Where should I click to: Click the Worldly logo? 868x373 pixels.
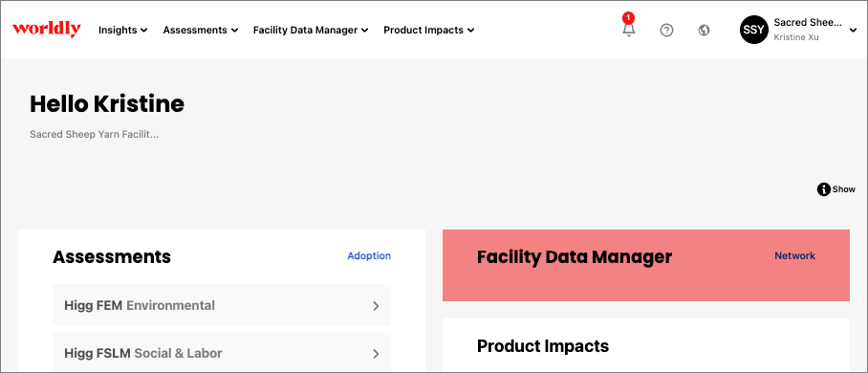[x=47, y=30]
